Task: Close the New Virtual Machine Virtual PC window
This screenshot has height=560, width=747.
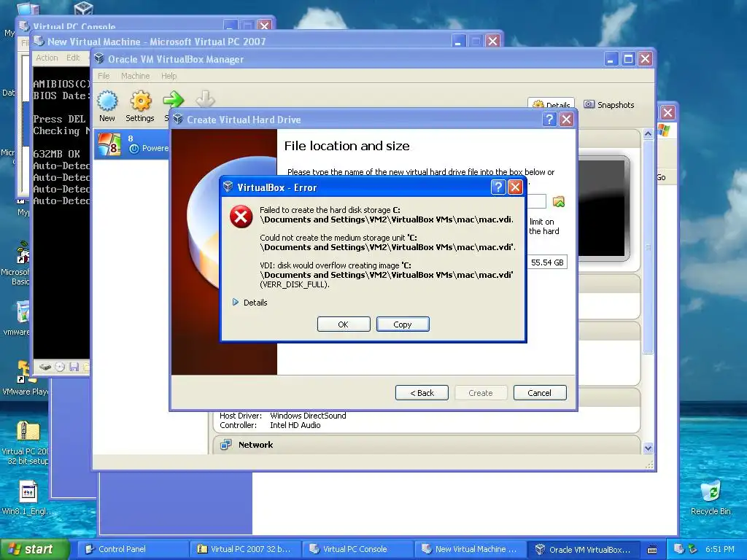Action: [493, 41]
